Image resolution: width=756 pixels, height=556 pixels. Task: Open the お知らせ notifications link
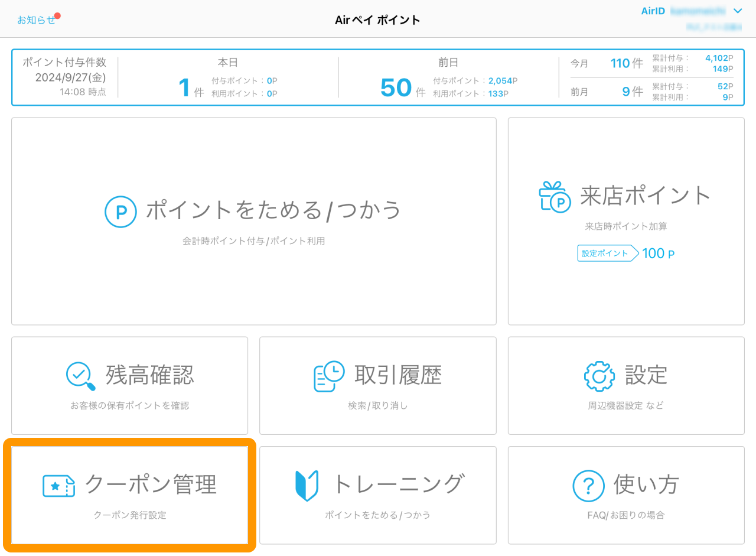click(36, 19)
